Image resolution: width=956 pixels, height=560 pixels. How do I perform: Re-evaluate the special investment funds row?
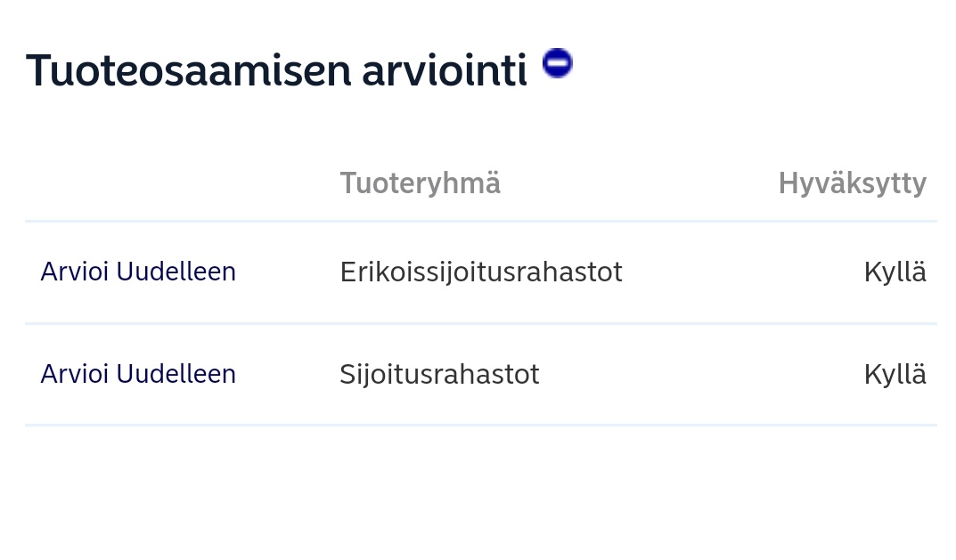(138, 272)
